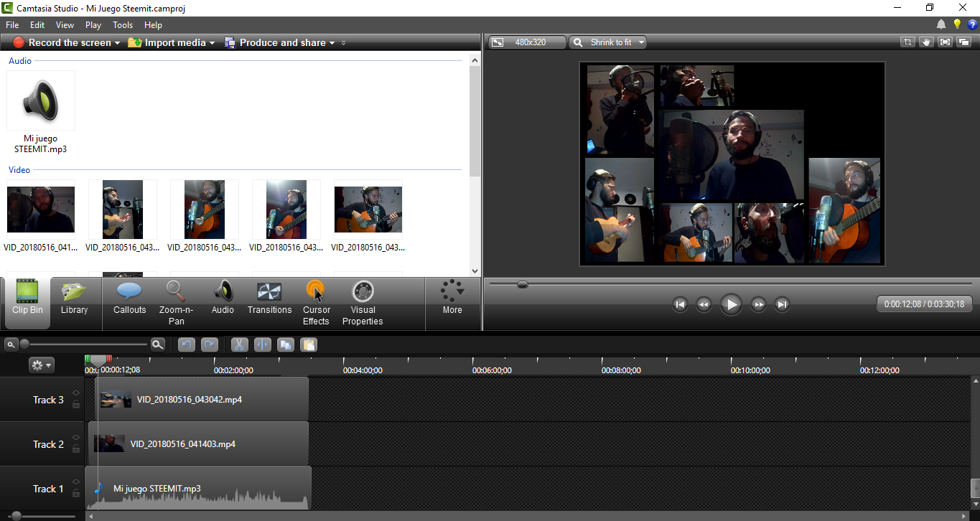Select VID_20180516_041403.mp4 clip on Track 2
Image resolution: width=980 pixels, height=521 pixels.
[x=198, y=443]
